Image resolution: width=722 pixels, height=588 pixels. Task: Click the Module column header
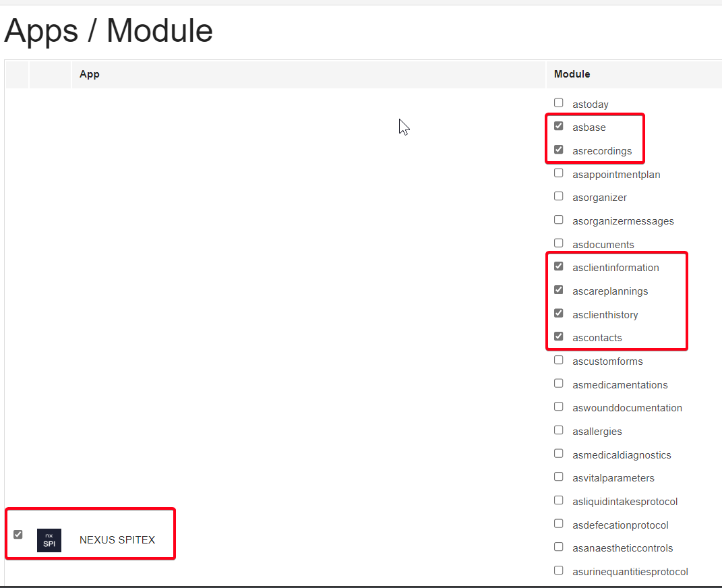coord(572,74)
